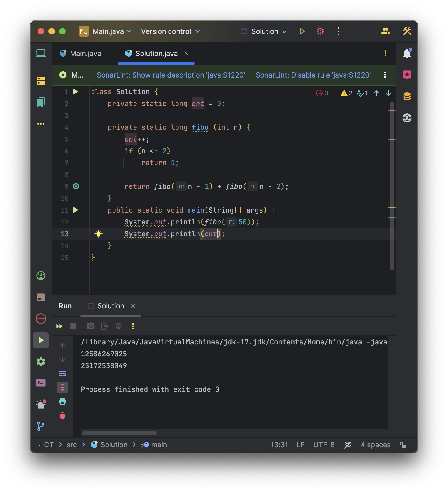Enable scroll-to-end in the Run console

[x=62, y=388]
